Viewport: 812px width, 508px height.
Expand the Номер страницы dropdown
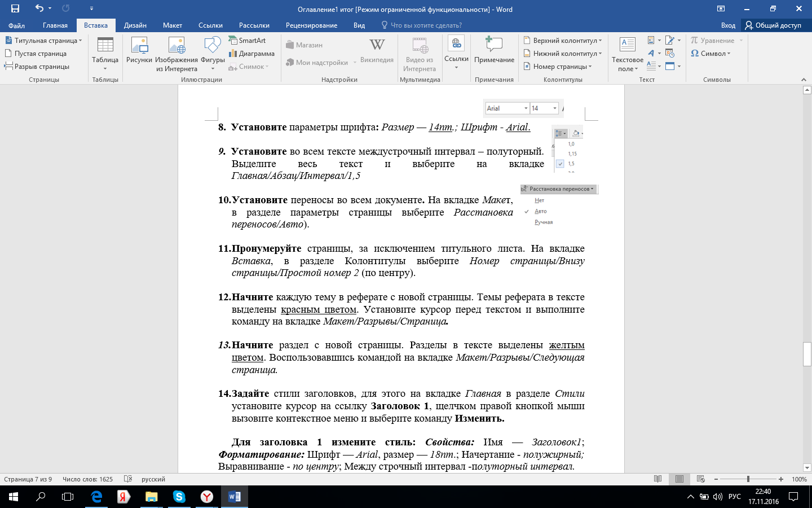(590, 67)
